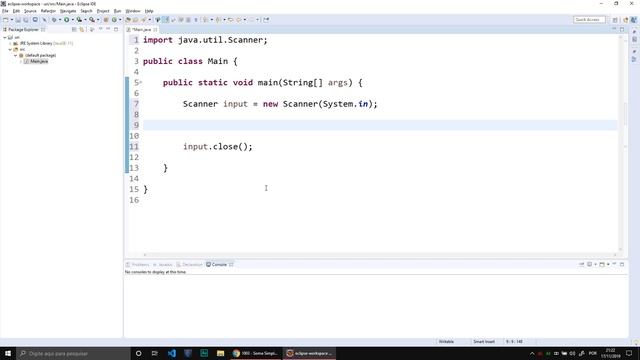The height and width of the screenshot is (360, 640).
Task: Click the Save toolbar icon
Action: [18, 20]
